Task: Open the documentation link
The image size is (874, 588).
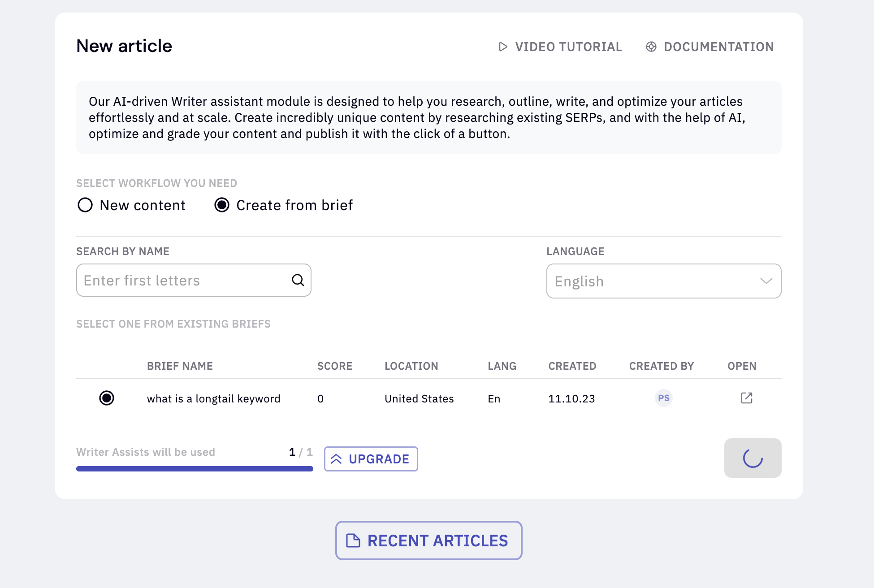Action: (x=710, y=47)
